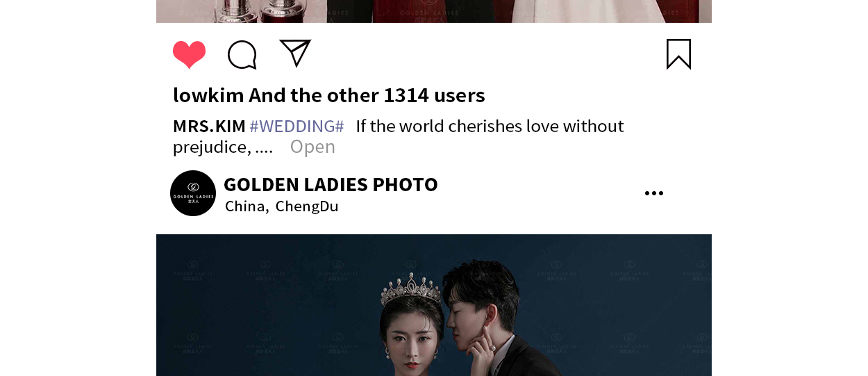The width and height of the screenshot is (868, 376).
Task: Follow the #WEDDING# hashtag link
Action: (297, 126)
